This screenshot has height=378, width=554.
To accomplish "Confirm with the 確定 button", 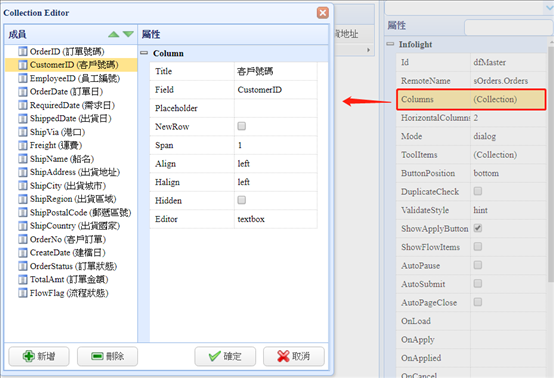I will tap(225, 356).
